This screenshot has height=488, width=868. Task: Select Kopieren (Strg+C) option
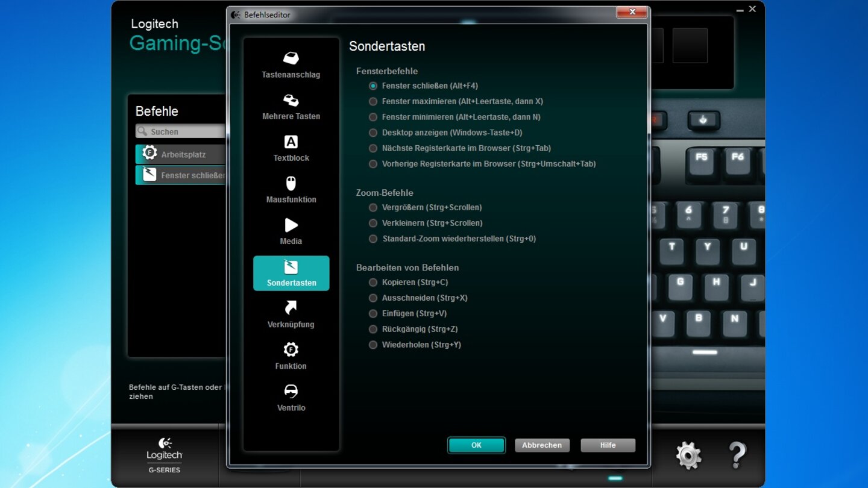409,282
